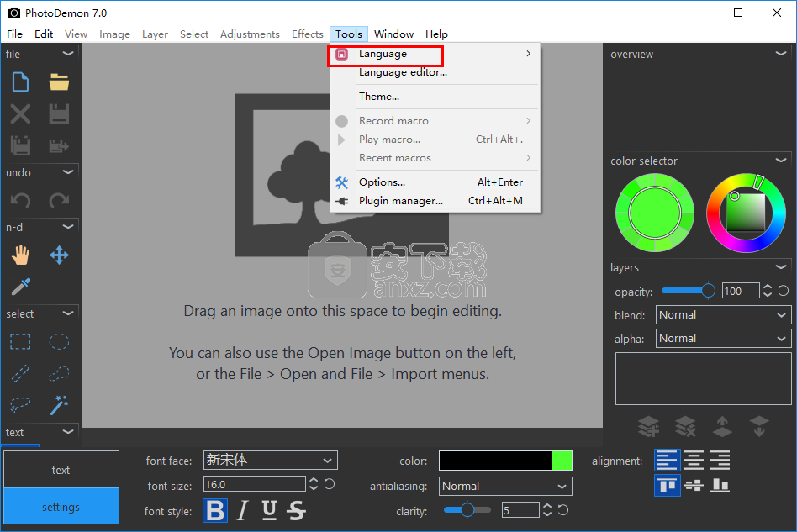Select the lasso selection tool
This screenshot has height=532, width=797.
[20, 405]
